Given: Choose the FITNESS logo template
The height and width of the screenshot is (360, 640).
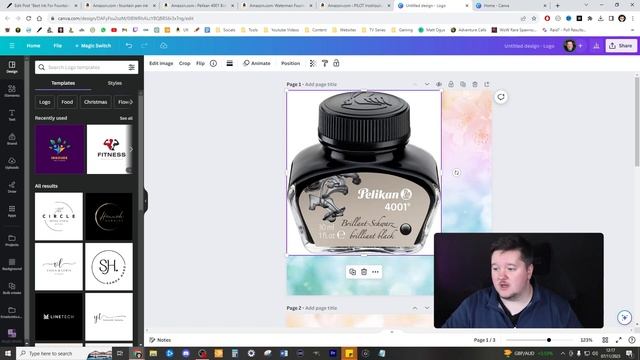Looking at the screenshot, I should 110,149.
